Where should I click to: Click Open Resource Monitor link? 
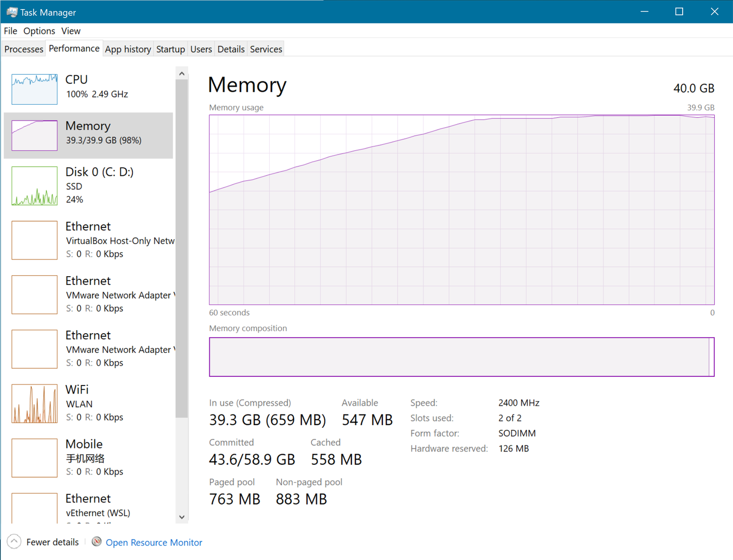[x=154, y=542]
